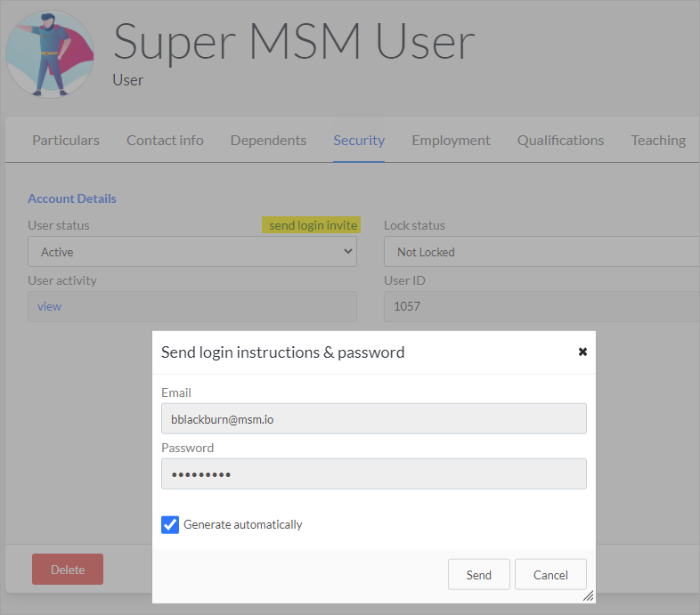Click the red Delete button
The height and width of the screenshot is (615, 700).
pyautogui.click(x=68, y=569)
